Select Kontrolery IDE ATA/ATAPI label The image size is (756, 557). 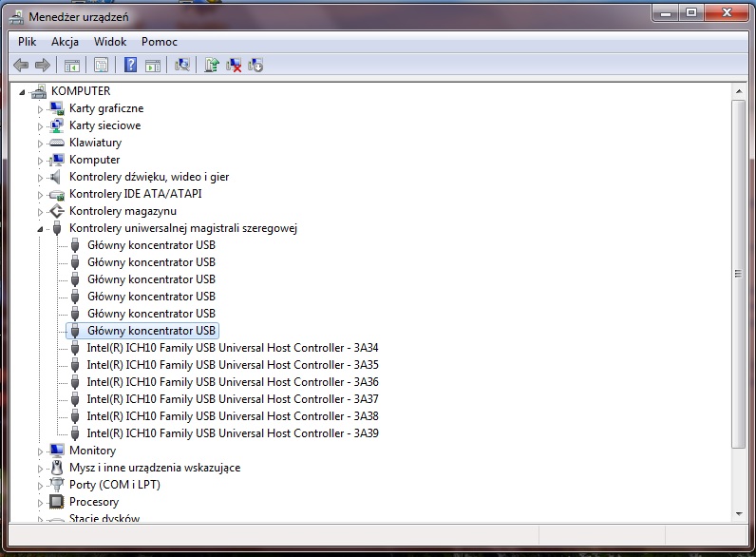coord(136,194)
